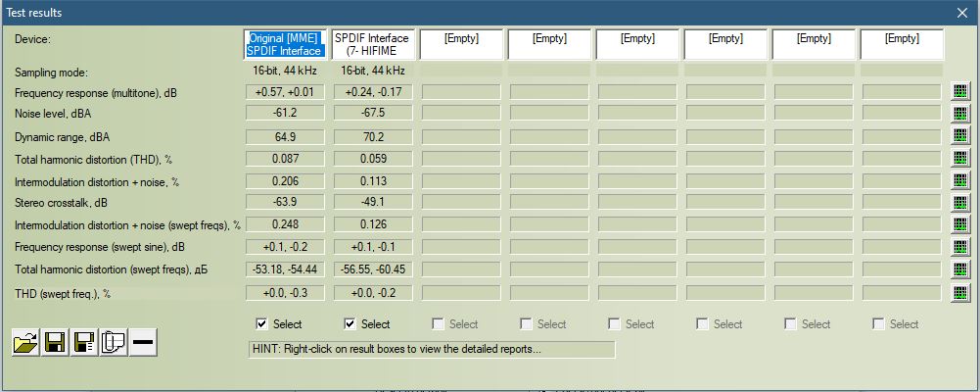This screenshot has width=980, height=392.
Task: Click swept THD value -53.18, -54.44
Action: click(285, 269)
